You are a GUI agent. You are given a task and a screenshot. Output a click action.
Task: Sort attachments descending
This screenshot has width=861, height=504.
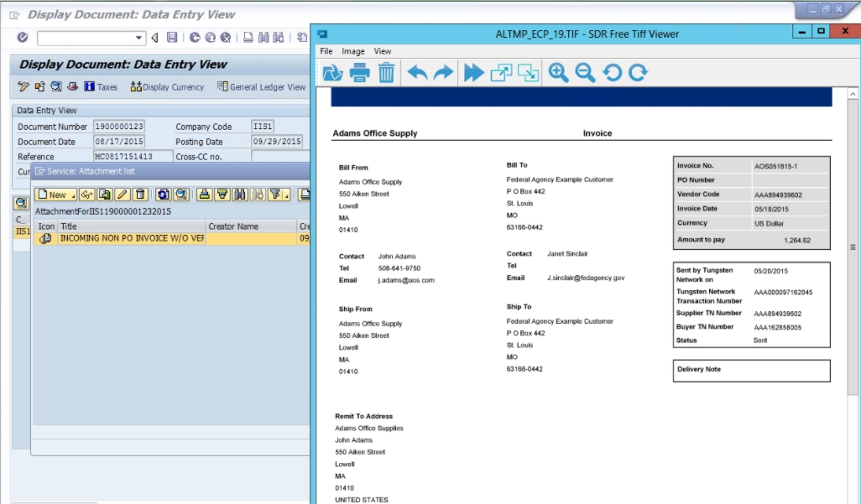(222, 195)
